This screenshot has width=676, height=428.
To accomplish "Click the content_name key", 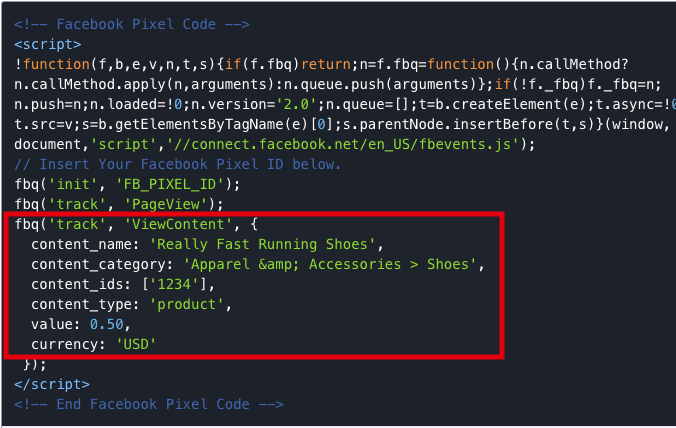I will pos(81,244).
